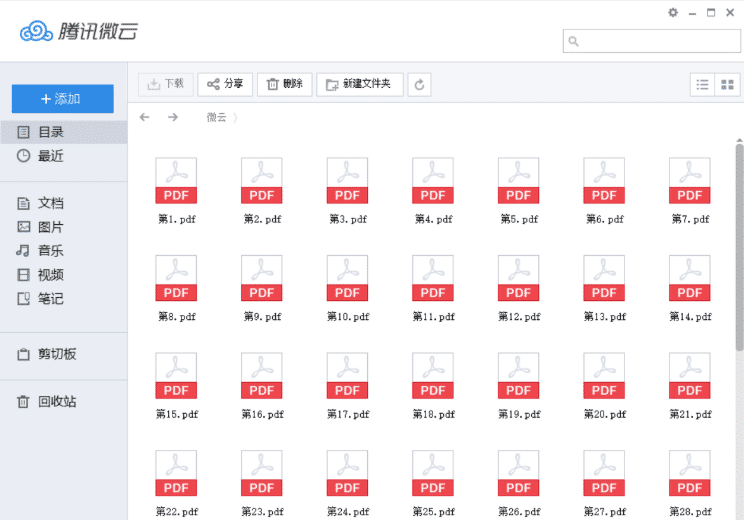
Task: Click the vertical scrollbar thumb
Action: click(x=740, y=247)
